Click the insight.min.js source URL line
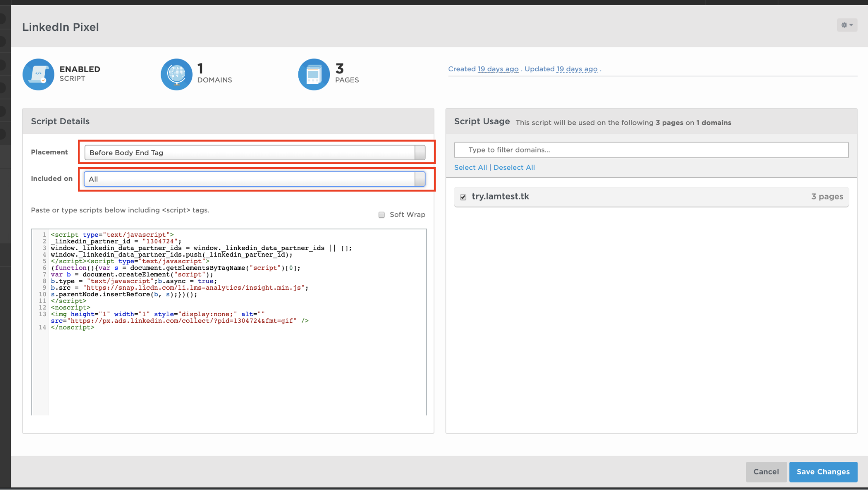This screenshot has width=868, height=490. [179, 288]
